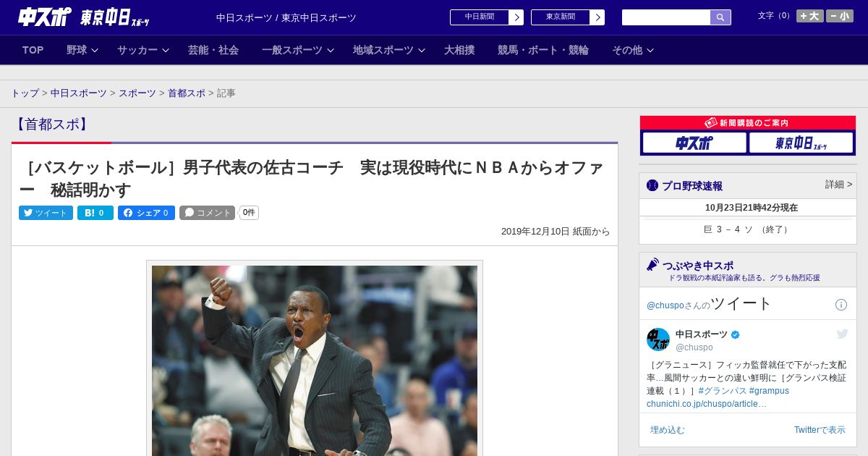Click the @chuspo profile avatar in tweet

[x=658, y=339]
